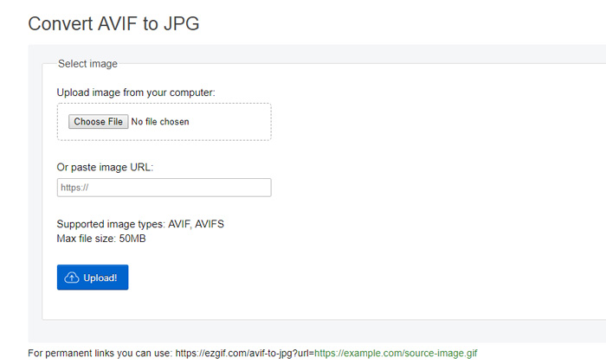This screenshot has width=606, height=364.
Task: Click the '50MB' size limit value
Action: (132, 238)
